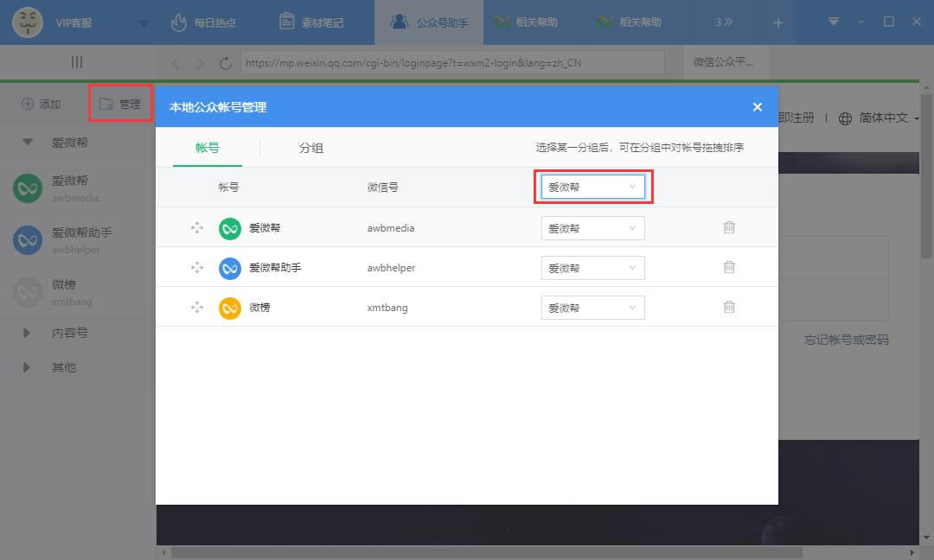
Task: Close the 本地公众帐号管理 dialog
Action: (x=757, y=107)
